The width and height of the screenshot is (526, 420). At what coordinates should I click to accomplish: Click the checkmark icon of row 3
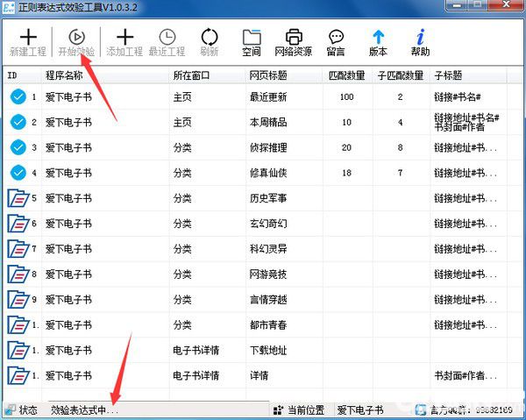tap(18, 147)
